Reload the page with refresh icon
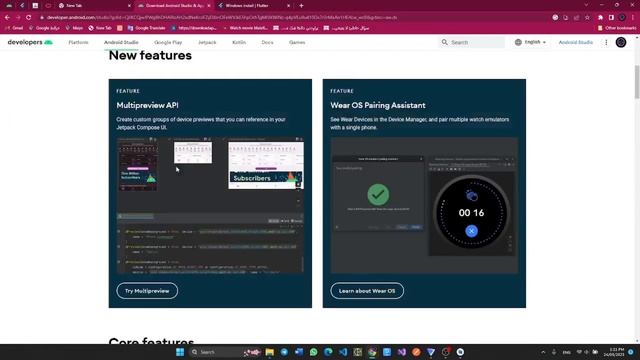The height and width of the screenshot is (360, 640). (29, 18)
